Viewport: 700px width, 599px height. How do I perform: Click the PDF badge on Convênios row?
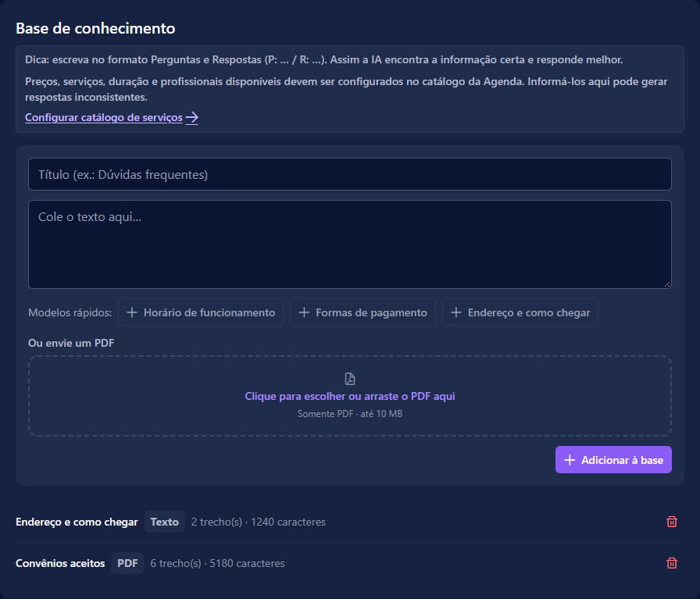127,563
